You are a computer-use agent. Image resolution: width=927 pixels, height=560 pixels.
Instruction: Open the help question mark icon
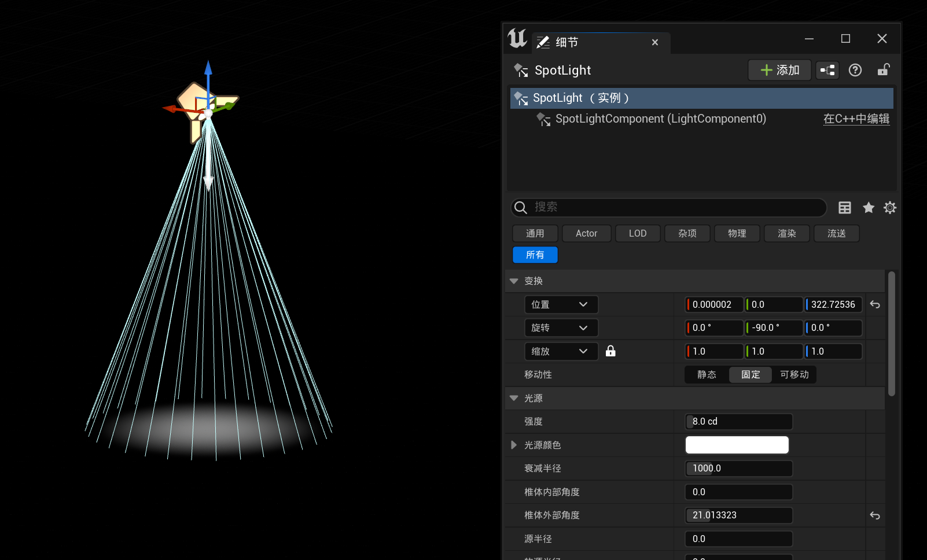855,71
